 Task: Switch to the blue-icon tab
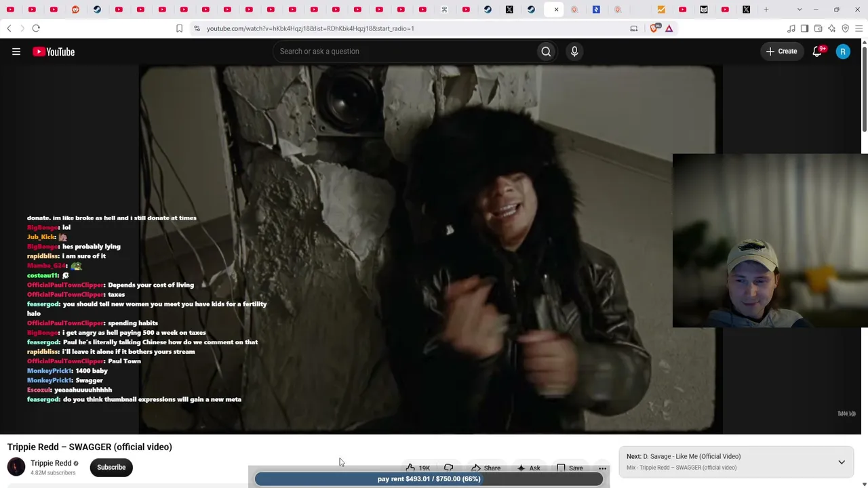[x=596, y=9]
